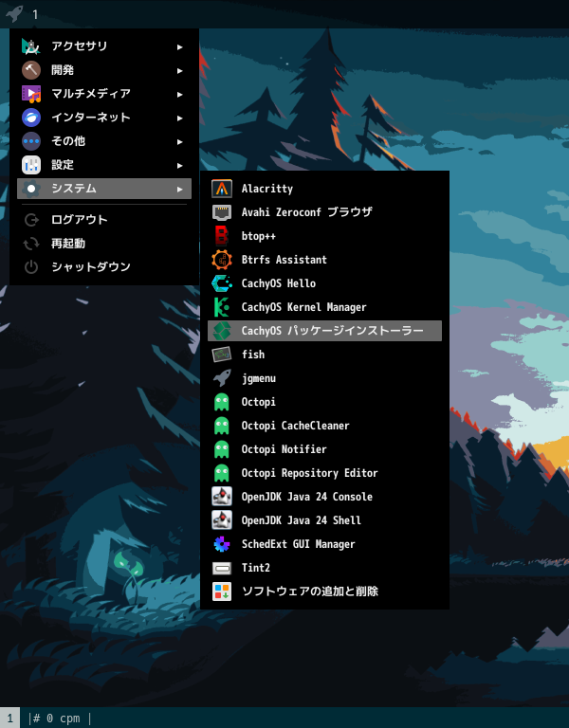Expand the 設定 submenu arrow
This screenshot has width=569, height=728.
point(180,165)
